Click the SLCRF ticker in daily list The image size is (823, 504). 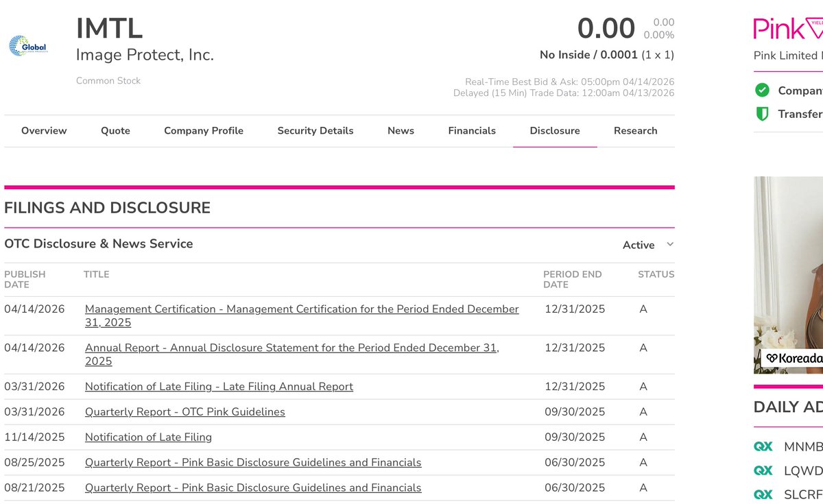pyautogui.click(x=803, y=495)
